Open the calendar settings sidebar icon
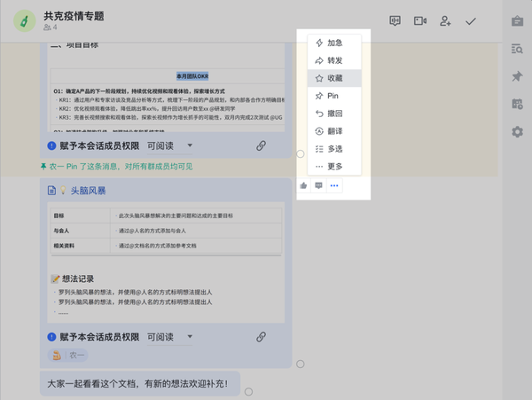Viewport: 532px width, 400px height. click(517, 104)
